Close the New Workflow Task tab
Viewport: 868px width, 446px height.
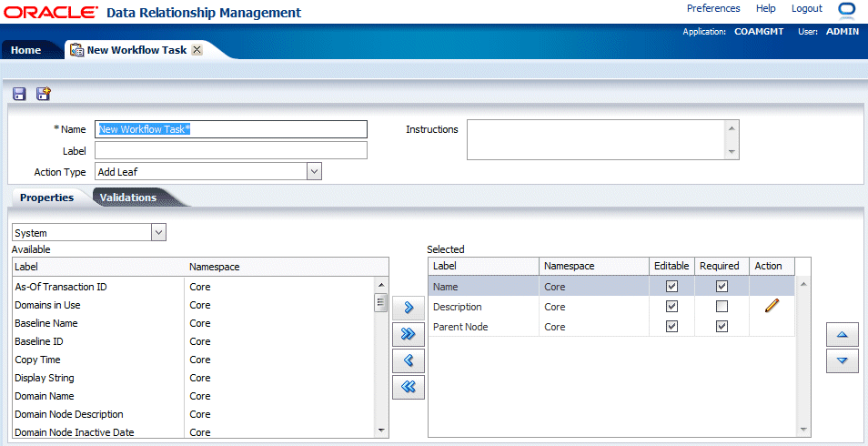(197, 50)
